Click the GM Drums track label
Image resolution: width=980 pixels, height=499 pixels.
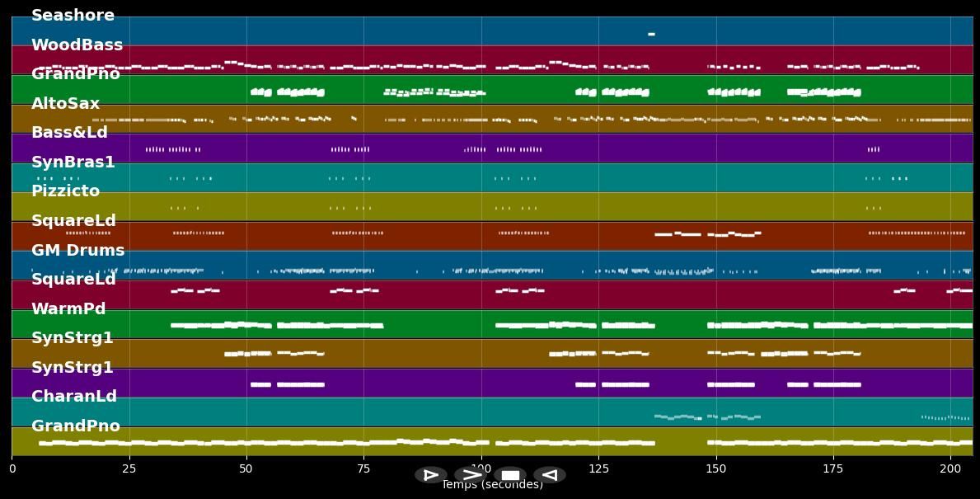click(x=77, y=251)
